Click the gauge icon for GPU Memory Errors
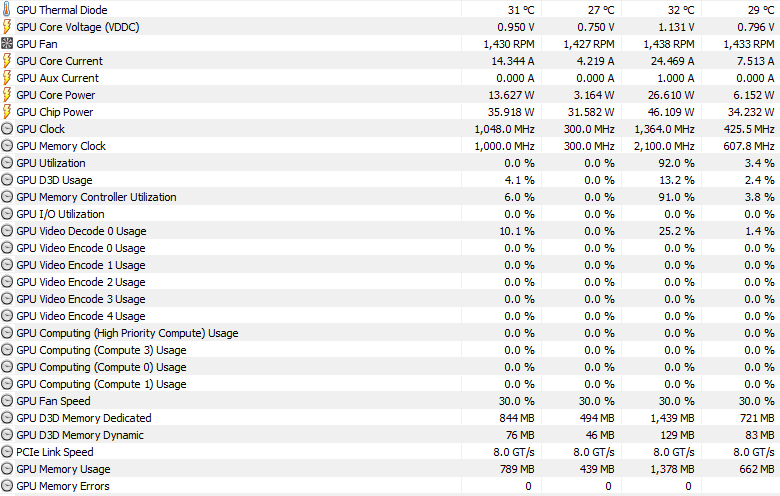This screenshot has height=496, width=780. coord(6,486)
